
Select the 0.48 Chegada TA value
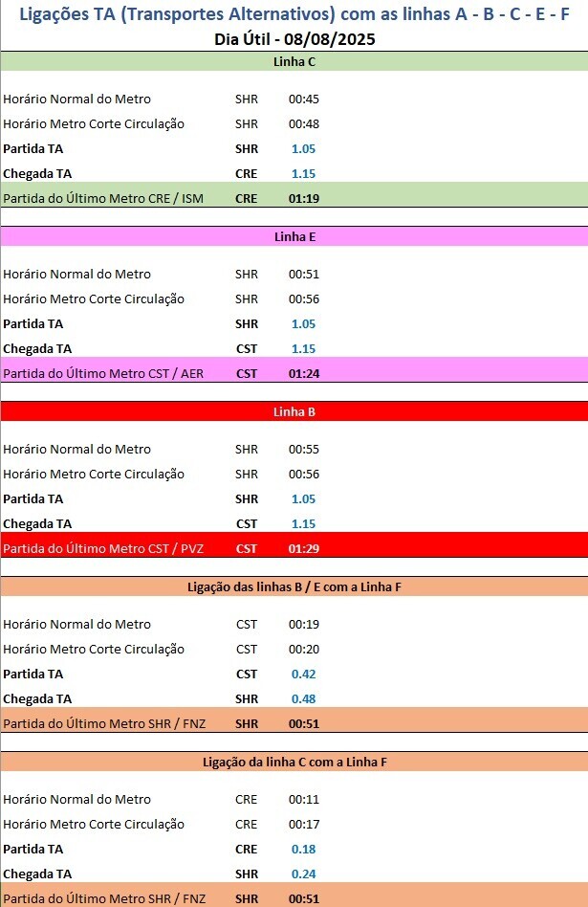(x=303, y=698)
